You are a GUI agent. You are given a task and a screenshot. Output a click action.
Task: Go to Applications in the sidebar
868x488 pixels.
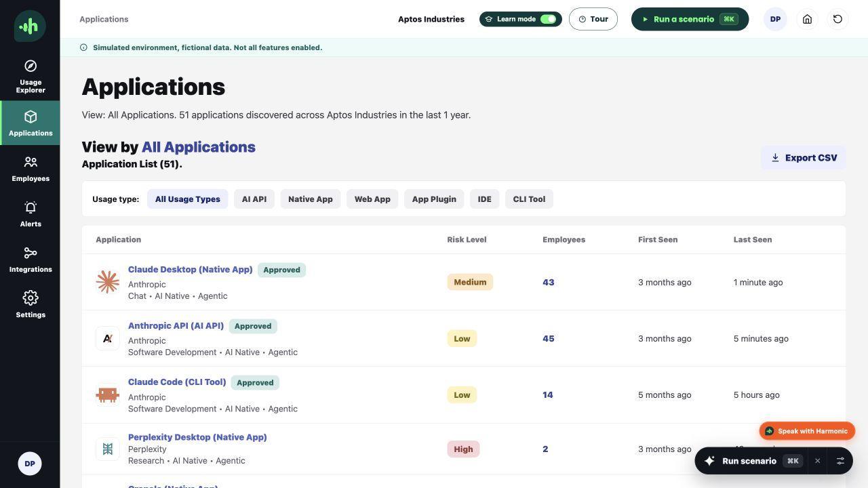pyautogui.click(x=31, y=123)
